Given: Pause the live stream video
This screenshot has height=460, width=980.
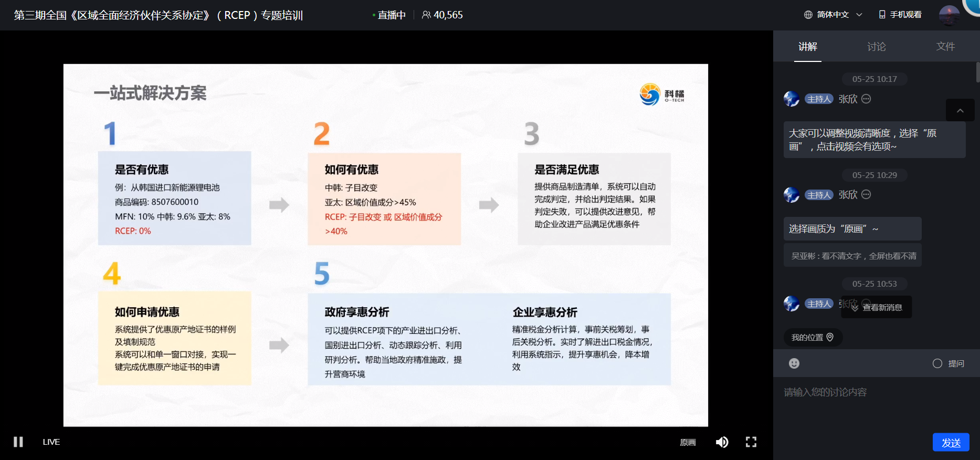Looking at the screenshot, I should 18,442.
